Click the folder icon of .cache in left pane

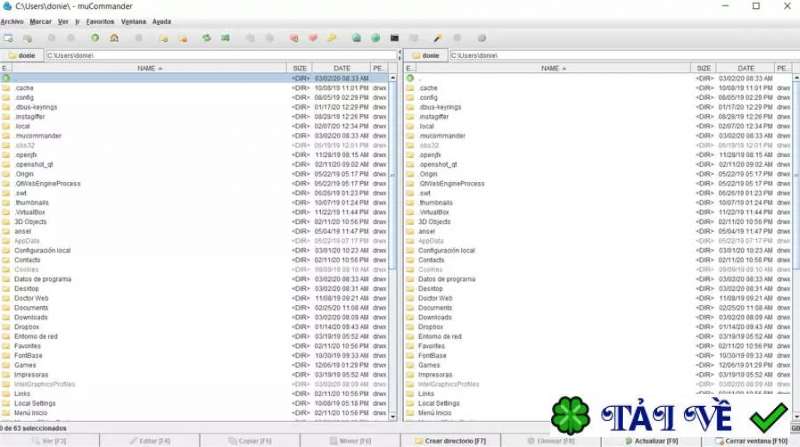6,88
